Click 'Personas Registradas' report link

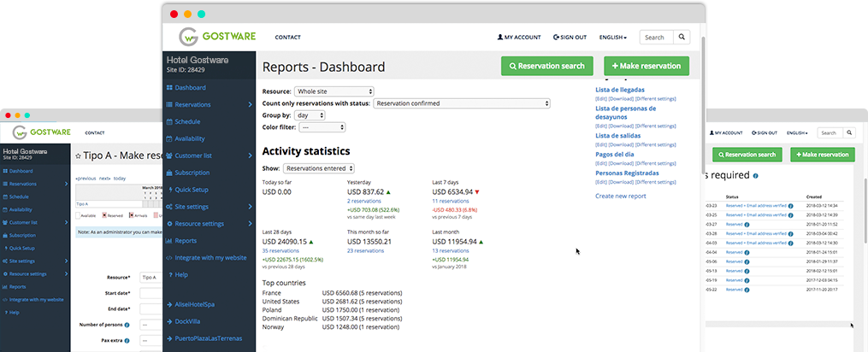coord(627,173)
